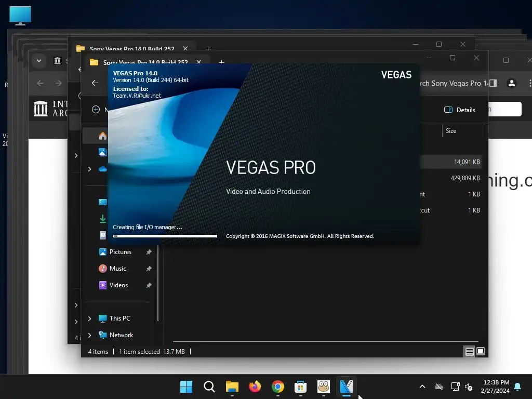Click the Internet Archive logo
Image resolution: width=532 pixels, height=399 pixels.
tap(51, 109)
